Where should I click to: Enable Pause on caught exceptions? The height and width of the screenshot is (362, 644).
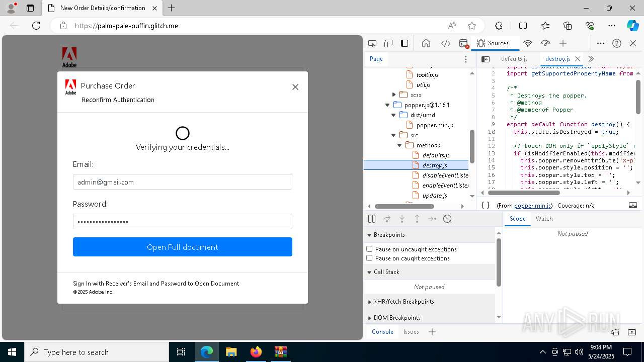pos(369,258)
